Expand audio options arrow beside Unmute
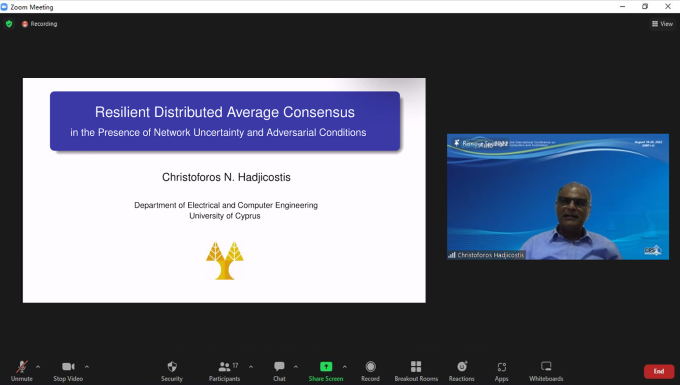Image resolution: width=680 pixels, height=385 pixels. [x=38, y=367]
